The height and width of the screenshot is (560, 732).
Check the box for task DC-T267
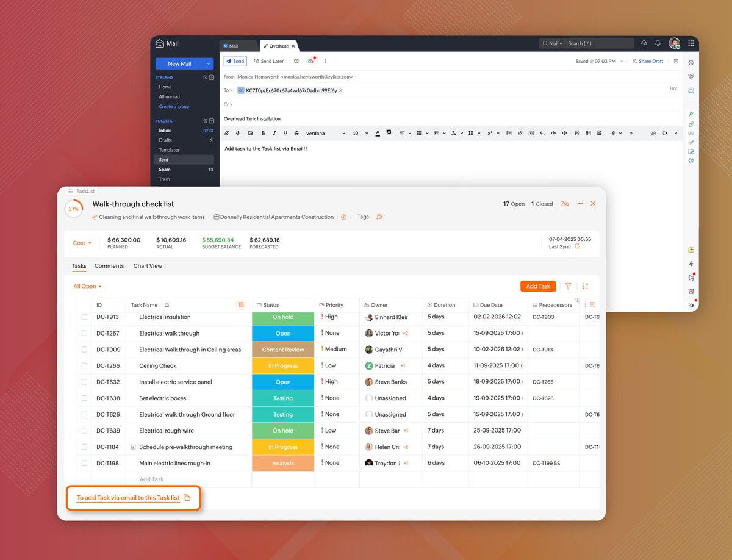(85, 333)
